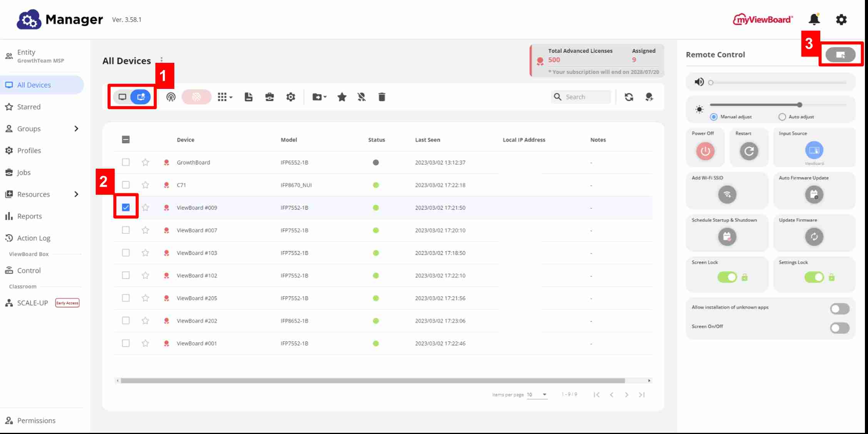Click the Add Wi-Fi SSID icon
This screenshot has width=868, height=434.
[727, 194]
